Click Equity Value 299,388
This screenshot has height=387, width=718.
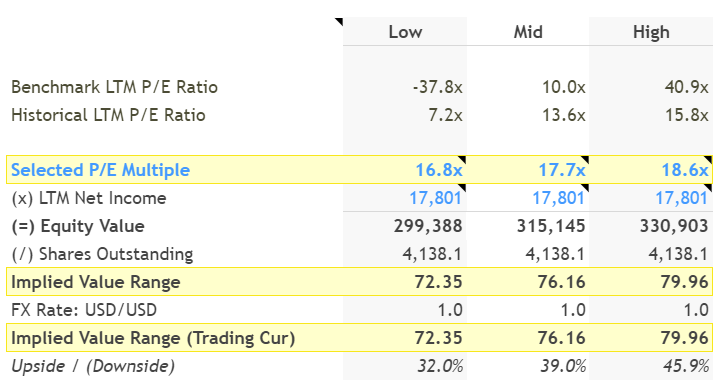click(x=428, y=226)
